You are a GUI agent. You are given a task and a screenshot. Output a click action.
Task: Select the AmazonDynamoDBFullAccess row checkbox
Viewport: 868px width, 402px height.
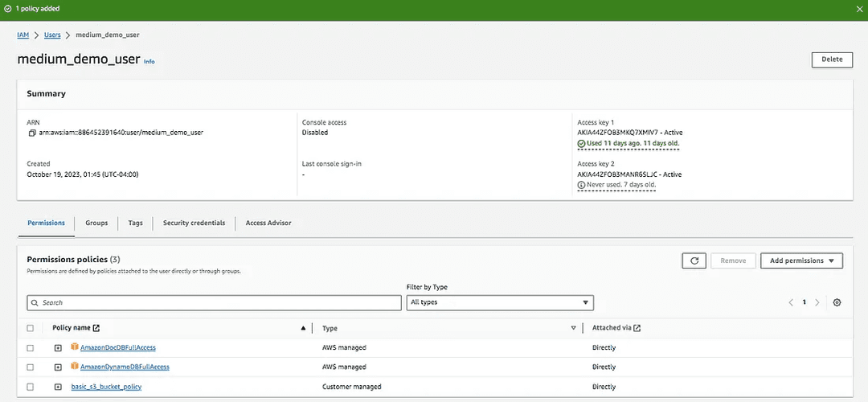click(31, 367)
